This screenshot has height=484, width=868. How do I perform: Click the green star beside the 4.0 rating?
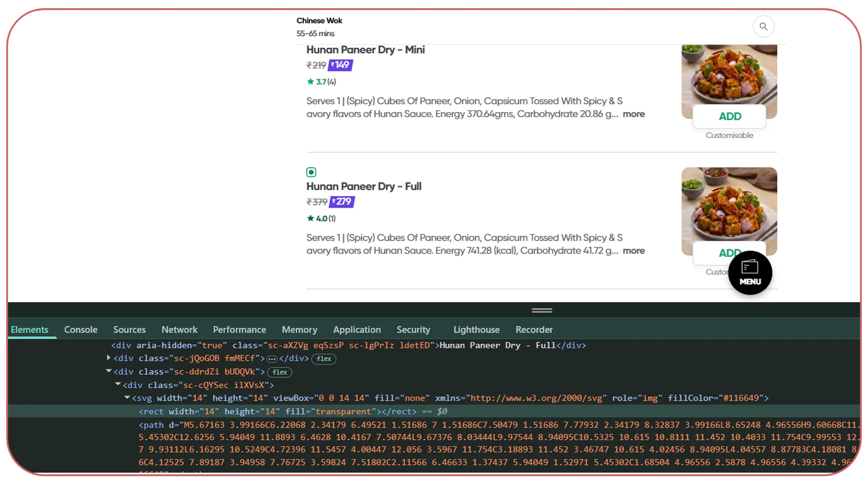pyautogui.click(x=310, y=218)
